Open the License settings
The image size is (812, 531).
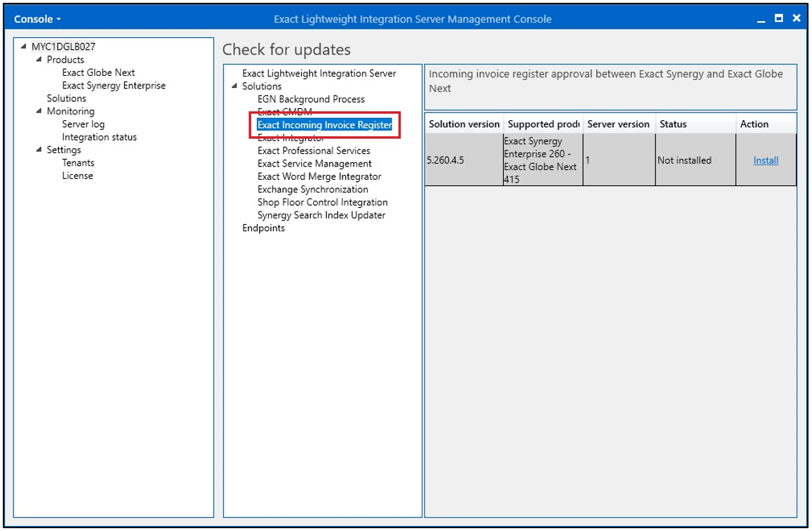click(x=78, y=176)
